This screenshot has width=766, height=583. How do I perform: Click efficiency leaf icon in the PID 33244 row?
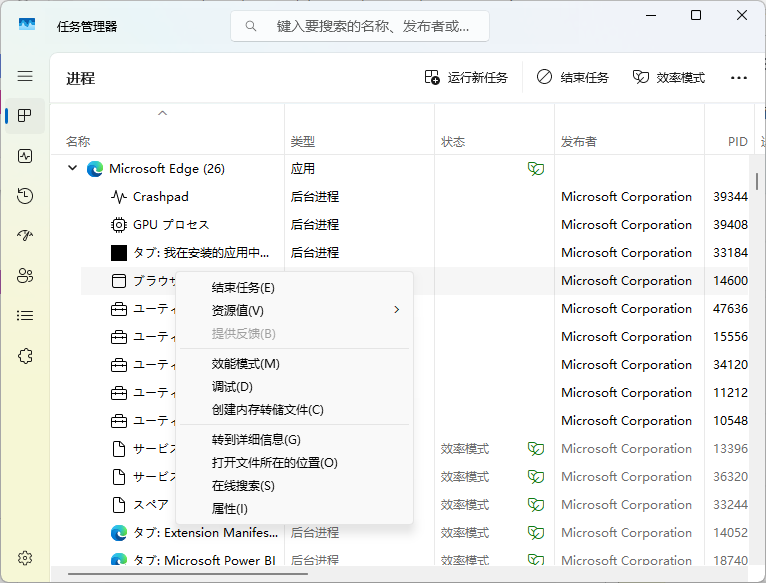tap(536, 505)
